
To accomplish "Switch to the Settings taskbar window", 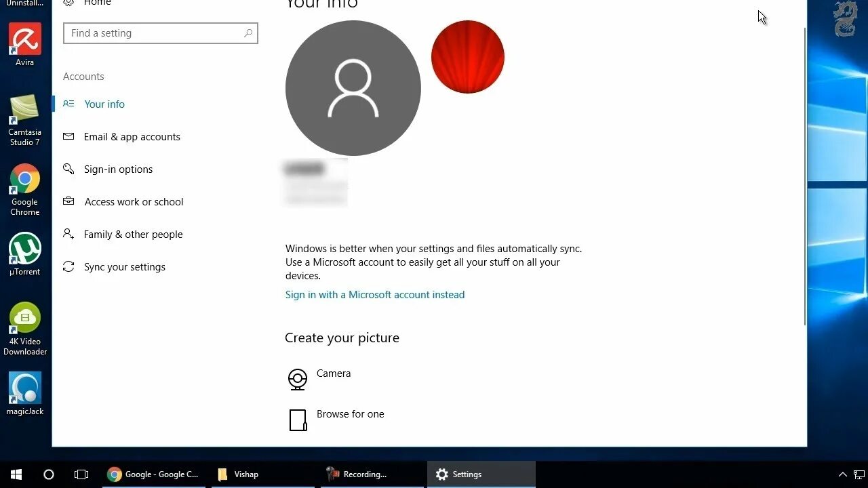I will pyautogui.click(x=467, y=474).
